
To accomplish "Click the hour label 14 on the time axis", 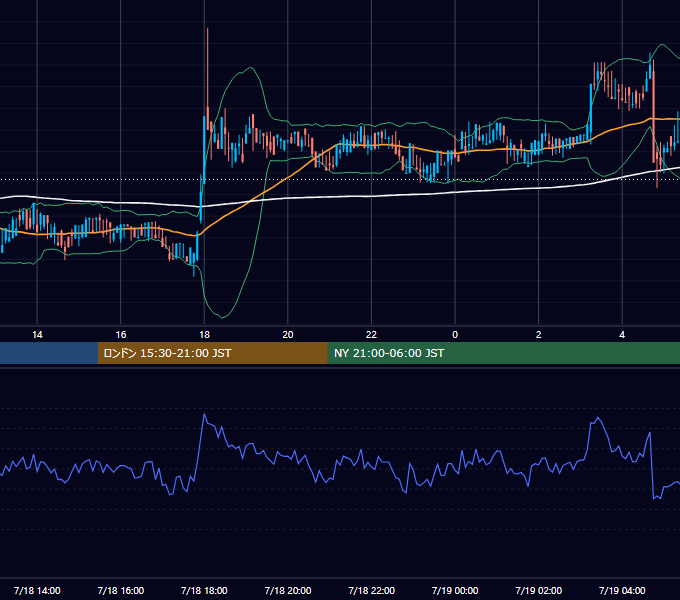I will [37, 335].
